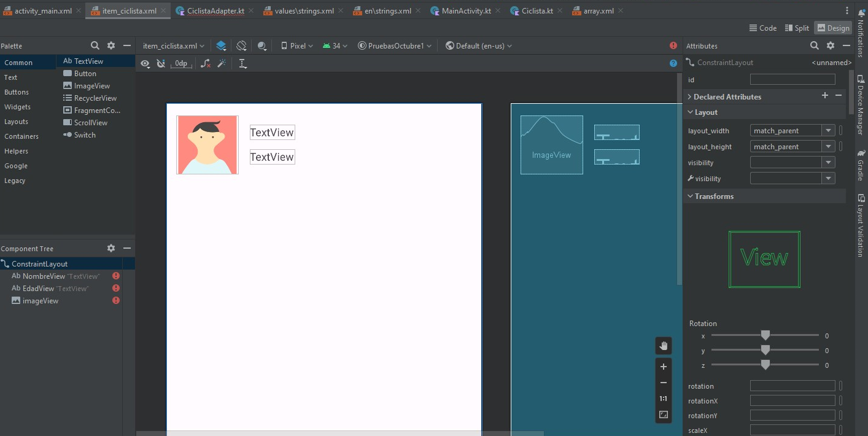
Task: Open the Pixel device dropdown
Action: [297, 46]
